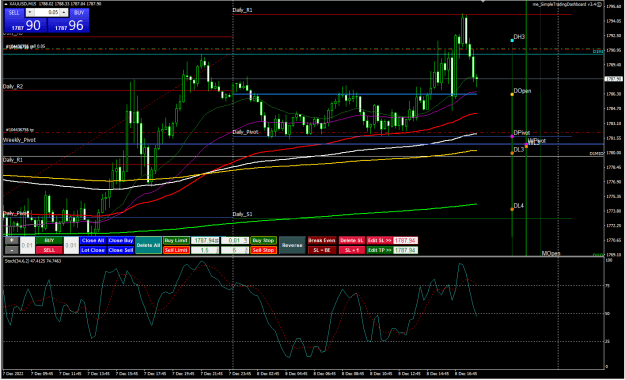The height and width of the screenshot is (380, 625).
Task: Select the Daily_R2 label on chart
Action: (x=13, y=87)
